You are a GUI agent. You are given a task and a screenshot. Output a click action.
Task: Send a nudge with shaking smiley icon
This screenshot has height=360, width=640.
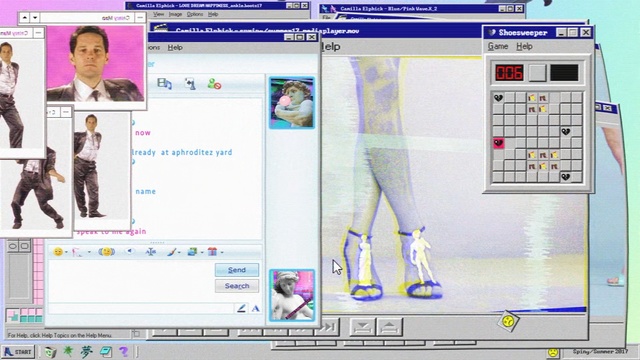(107, 252)
